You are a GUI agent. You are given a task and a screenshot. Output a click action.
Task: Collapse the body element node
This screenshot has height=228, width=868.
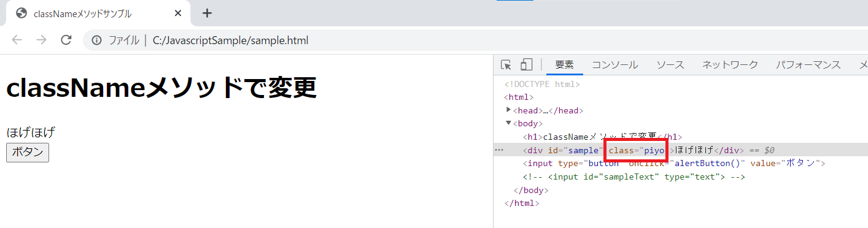point(508,123)
